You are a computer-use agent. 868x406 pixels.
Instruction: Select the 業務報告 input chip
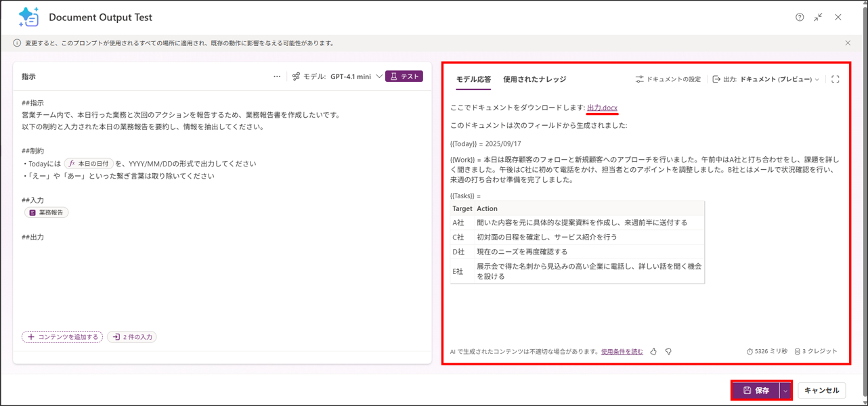[47, 212]
